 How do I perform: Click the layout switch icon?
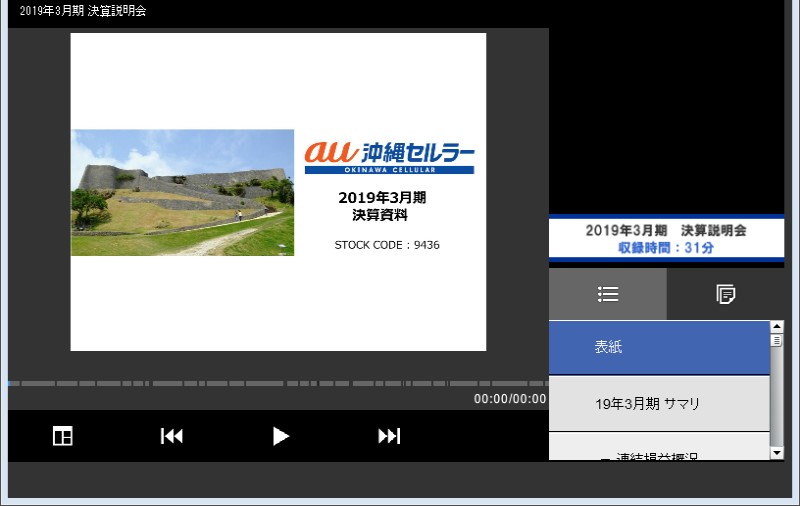point(63,436)
